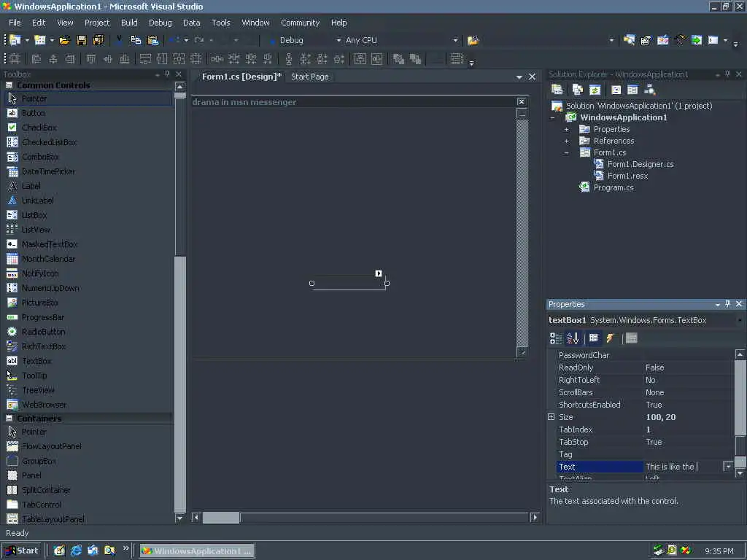Open the Project menu
Viewport: 747px width, 560px height.
tap(97, 23)
